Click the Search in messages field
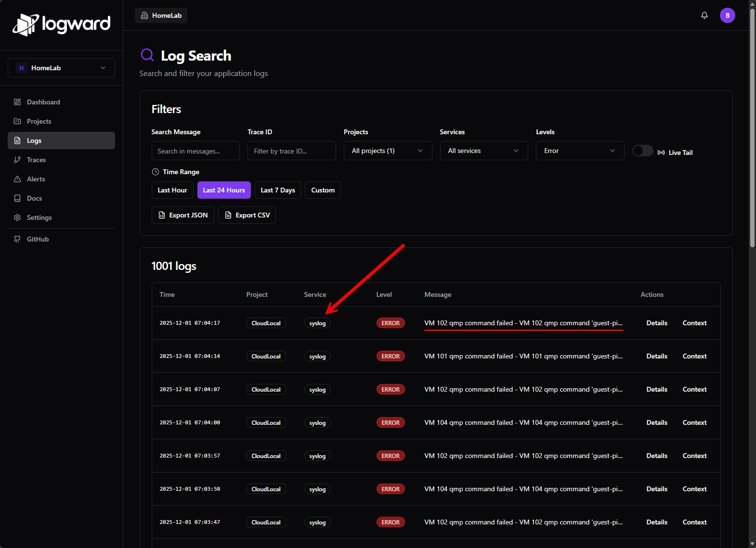 (196, 151)
